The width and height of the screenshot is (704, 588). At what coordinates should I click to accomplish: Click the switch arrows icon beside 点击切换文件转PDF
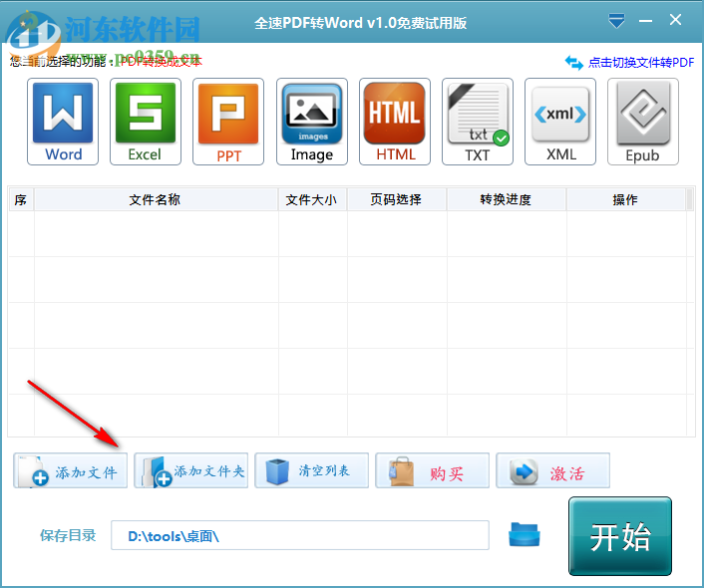pyautogui.click(x=573, y=63)
